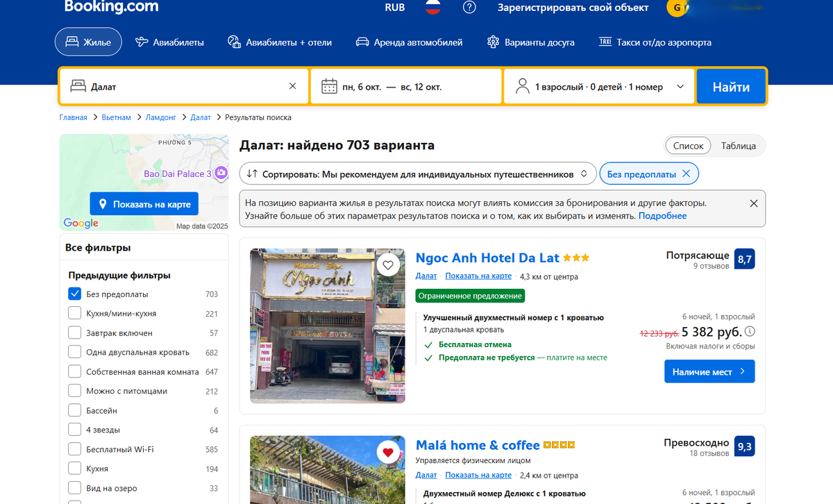
Task: Click the Найти search button
Action: (731, 87)
